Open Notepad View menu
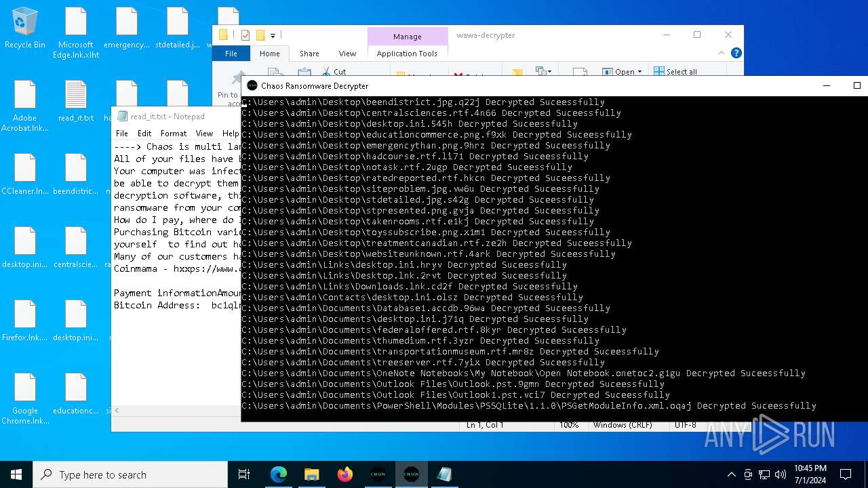Viewport: 868px width, 488px height. pos(204,134)
